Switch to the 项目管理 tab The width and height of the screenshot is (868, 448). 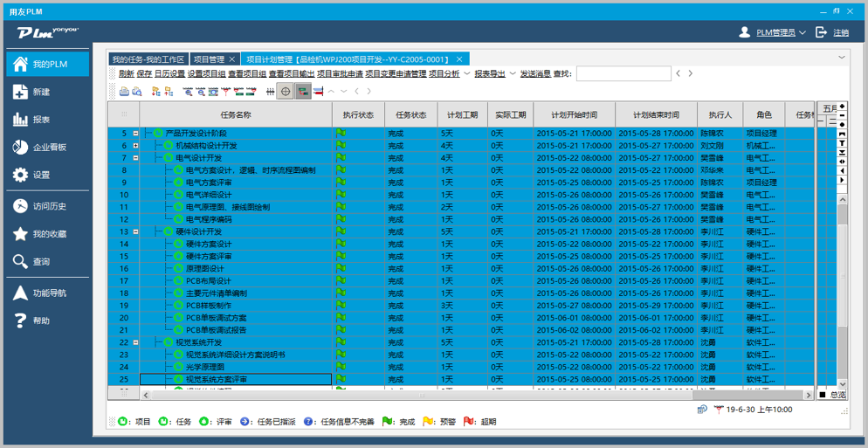tap(209, 59)
